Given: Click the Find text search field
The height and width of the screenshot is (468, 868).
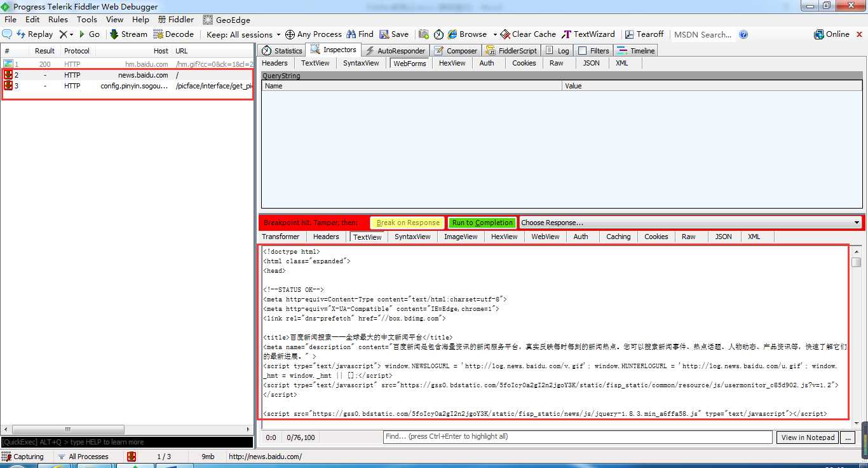Looking at the screenshot, I should click(578, 437).
